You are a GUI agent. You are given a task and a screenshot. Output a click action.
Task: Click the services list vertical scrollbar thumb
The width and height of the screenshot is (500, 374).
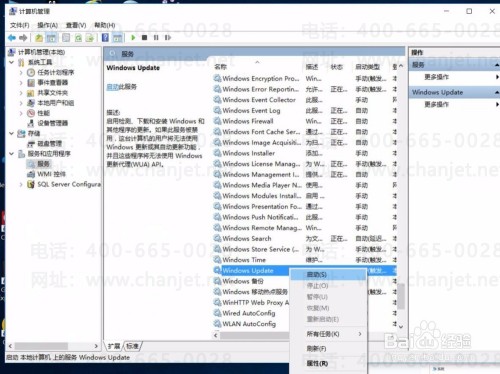401,296
